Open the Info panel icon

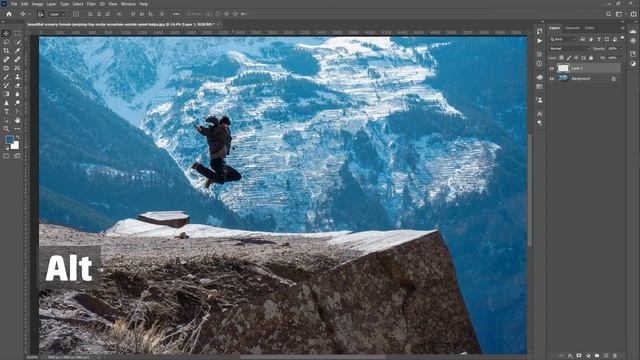(x=540, y=64)
